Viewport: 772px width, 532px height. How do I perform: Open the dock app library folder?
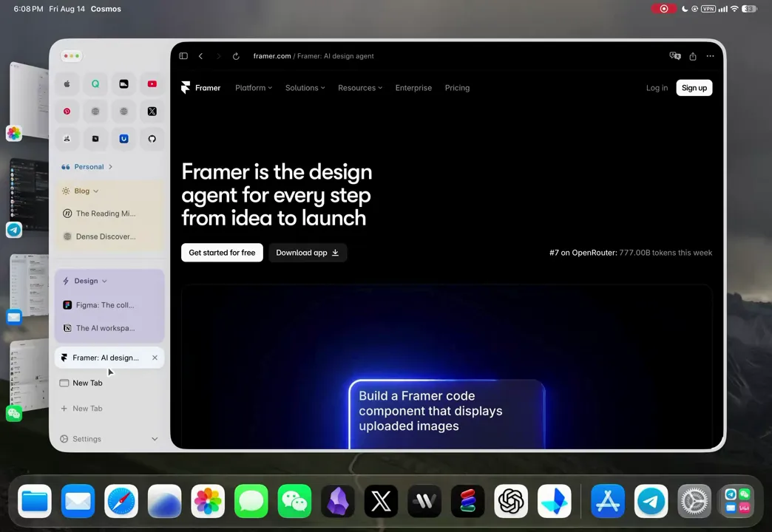737,501
